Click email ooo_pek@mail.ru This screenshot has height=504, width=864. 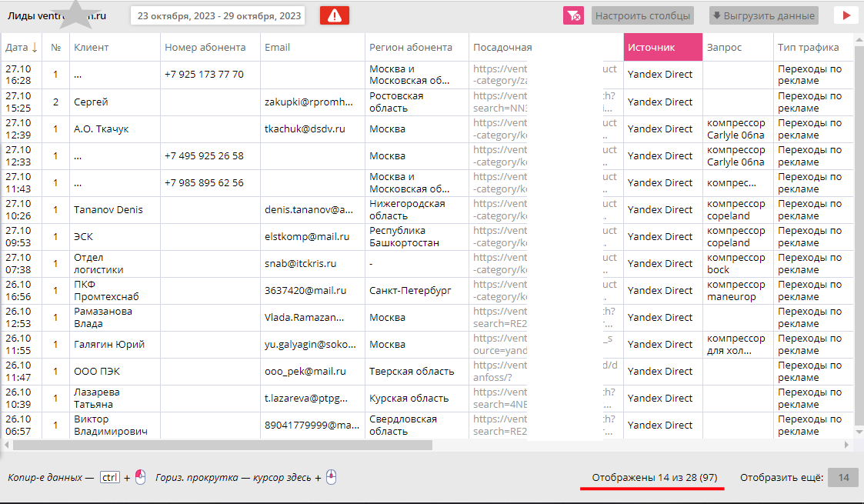[x=305, y=372]
